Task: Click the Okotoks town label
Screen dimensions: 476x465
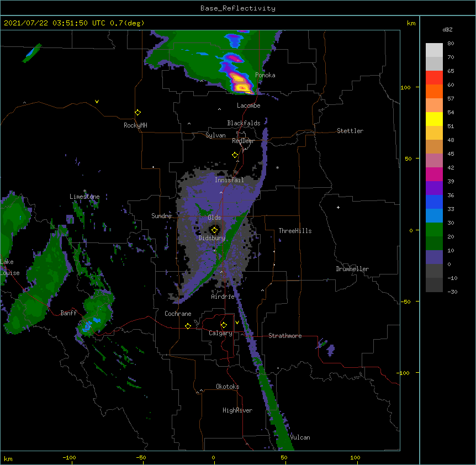Action: click(228, 387)
